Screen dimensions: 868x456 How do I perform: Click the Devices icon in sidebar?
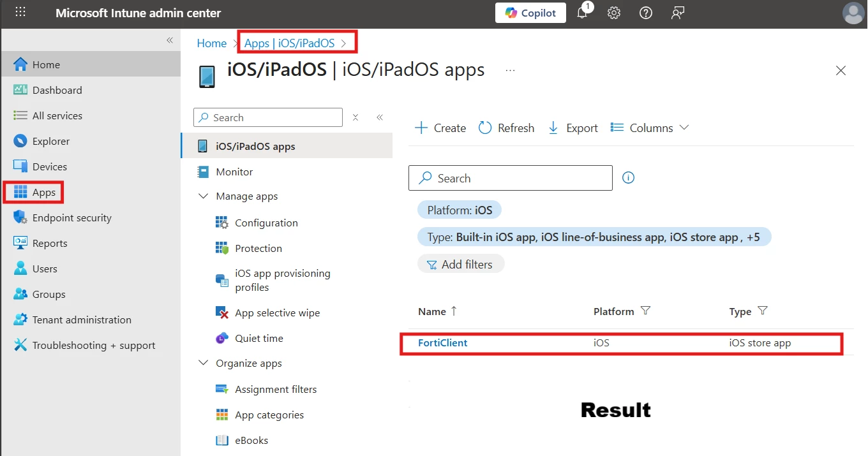click(20, 166)
